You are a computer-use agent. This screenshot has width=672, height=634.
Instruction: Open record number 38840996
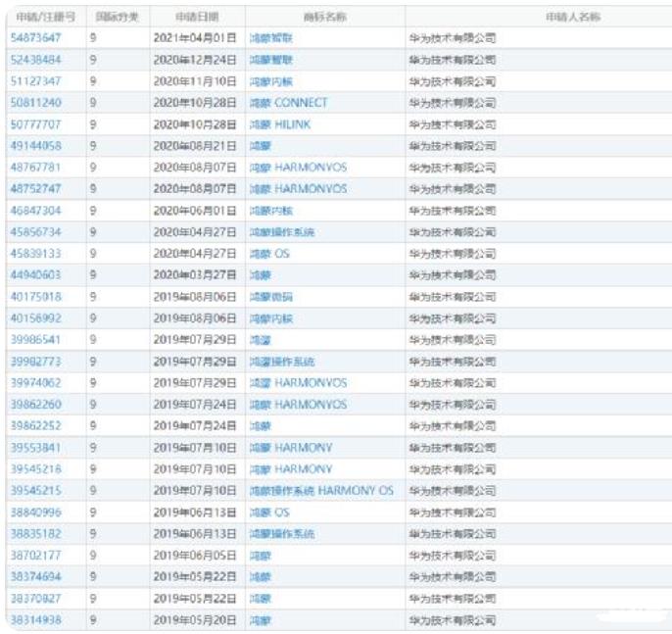pyautogui.click(x=35, y=512)
